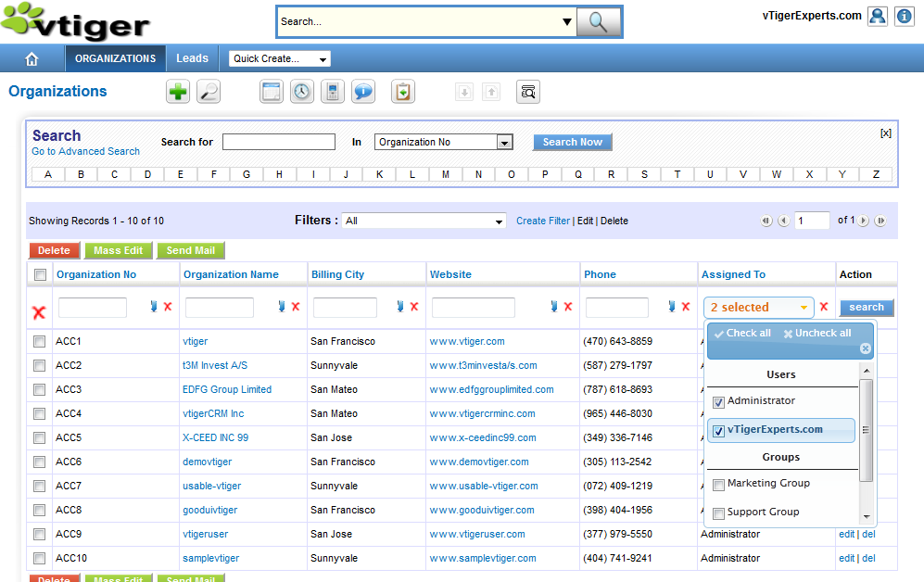Open the Filters dropdown showing All

click(424, 221)
